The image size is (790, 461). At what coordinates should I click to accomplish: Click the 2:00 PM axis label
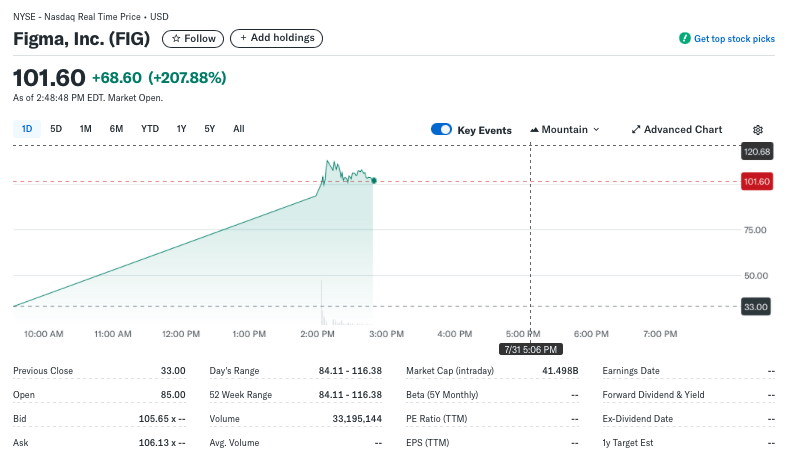(x=317, y=334)
